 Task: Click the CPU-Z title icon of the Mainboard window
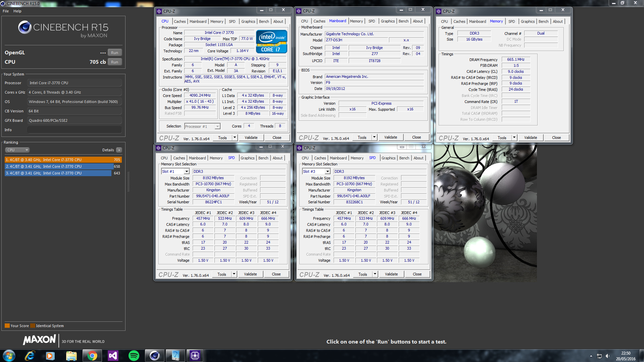(x=299, y=11)
